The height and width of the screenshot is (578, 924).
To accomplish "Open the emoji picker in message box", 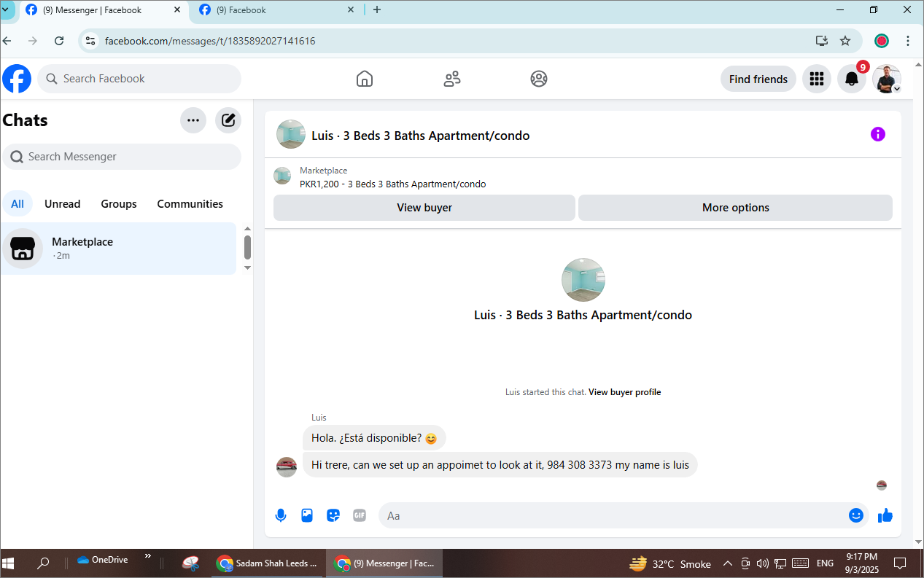I will 856,515.
